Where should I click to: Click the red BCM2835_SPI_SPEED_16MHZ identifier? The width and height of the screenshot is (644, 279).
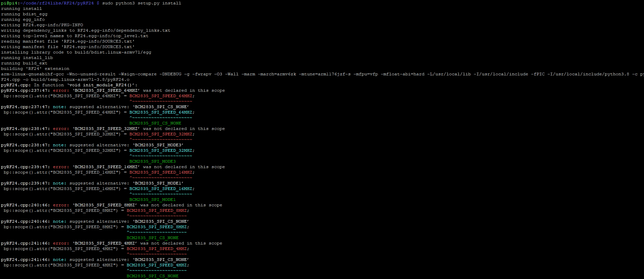161,172
